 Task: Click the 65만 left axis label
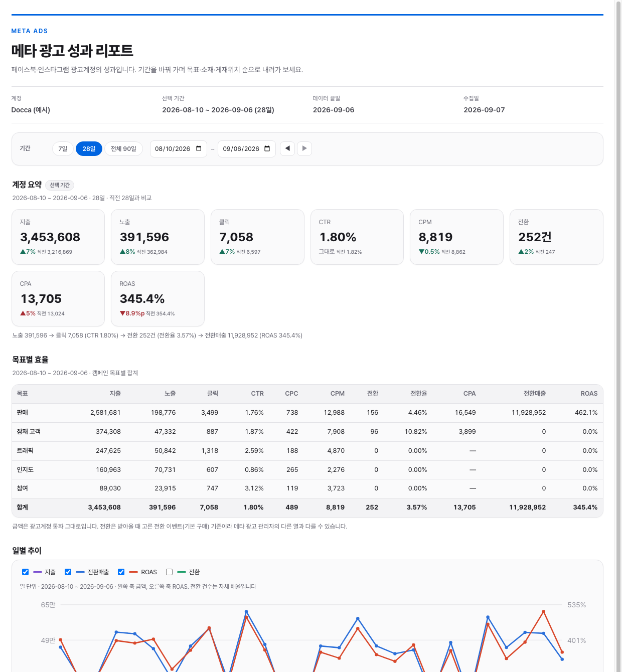48,605
